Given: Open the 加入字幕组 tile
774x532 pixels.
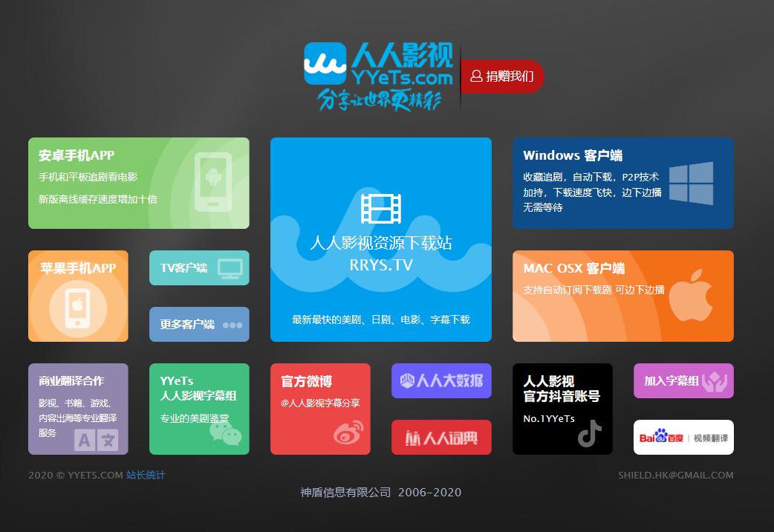Looking at the screenshot, I should 683,381.
